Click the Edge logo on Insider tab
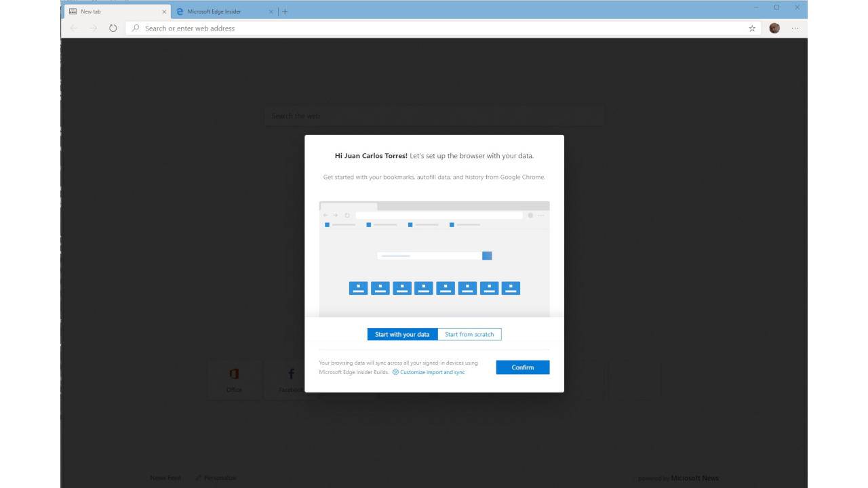 (x=180, y=12)
